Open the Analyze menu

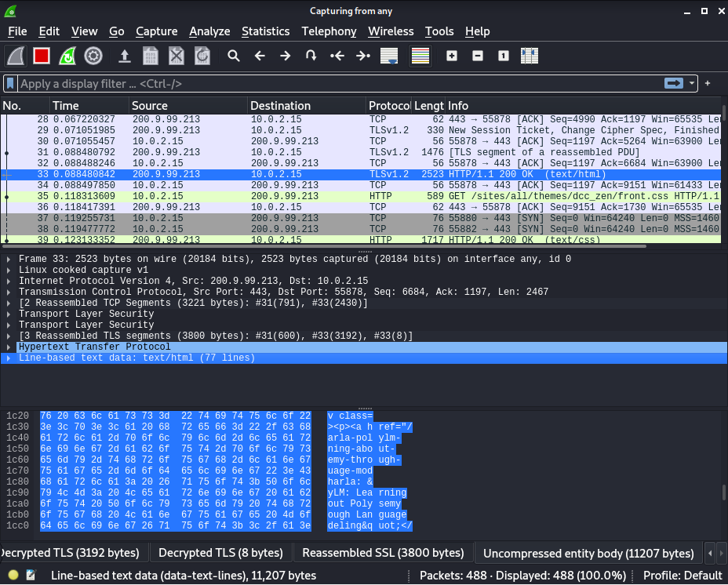point(209,31)
